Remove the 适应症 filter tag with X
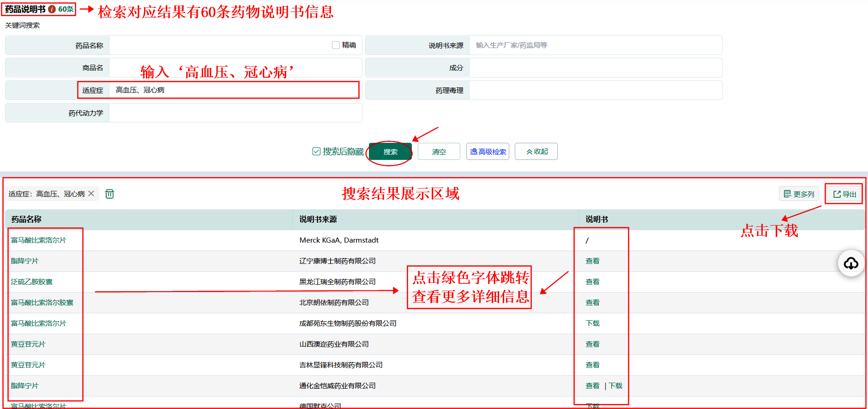868x409 pixels. [91, 194]
